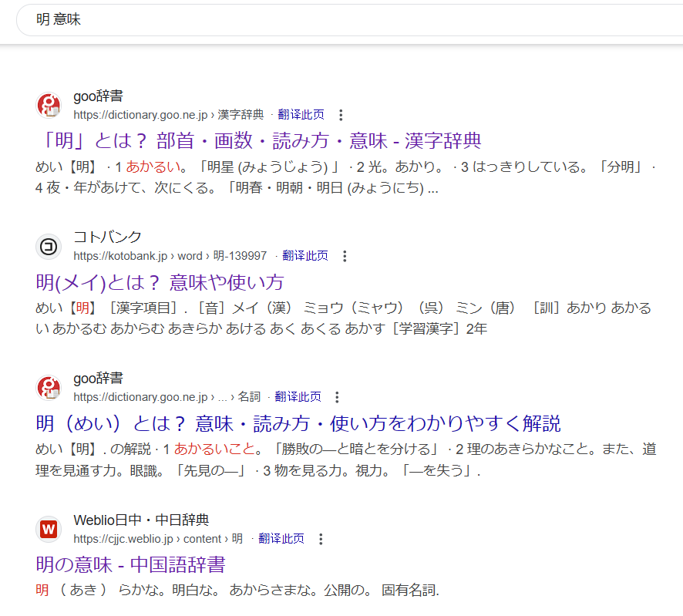Click the Weblio red W favicon
This screenshot has height=616, width=683.
coord(49,529)
